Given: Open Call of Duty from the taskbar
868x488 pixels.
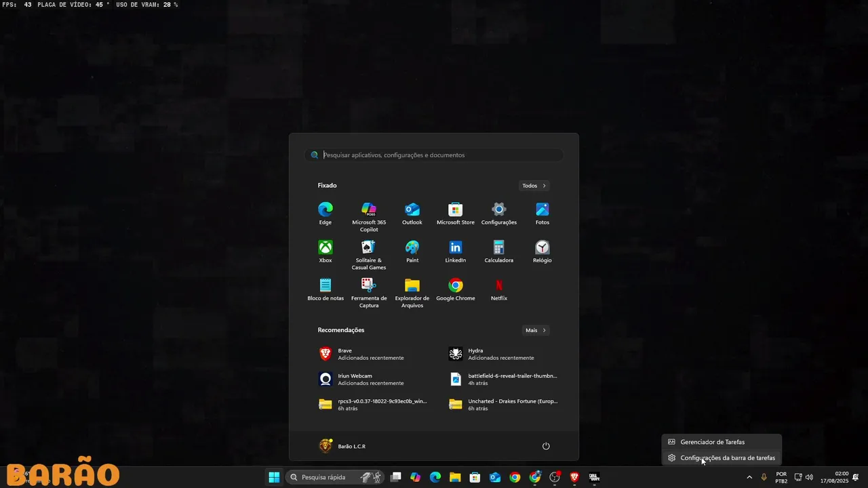Looking at the screenshot, I should [x=595, y=477].
